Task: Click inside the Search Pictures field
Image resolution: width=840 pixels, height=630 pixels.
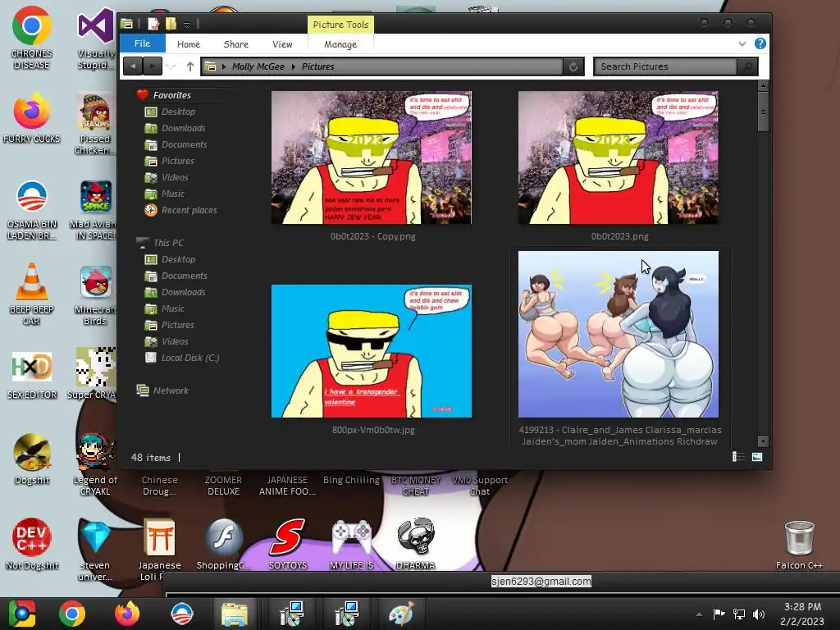Action: (665, 66)
